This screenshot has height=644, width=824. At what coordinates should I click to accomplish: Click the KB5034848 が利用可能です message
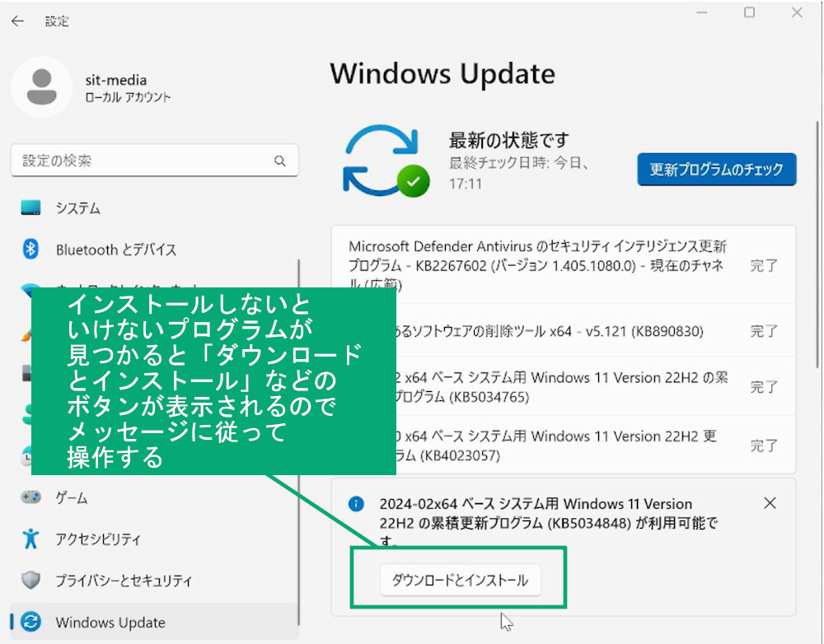click(x=549, y=523)
